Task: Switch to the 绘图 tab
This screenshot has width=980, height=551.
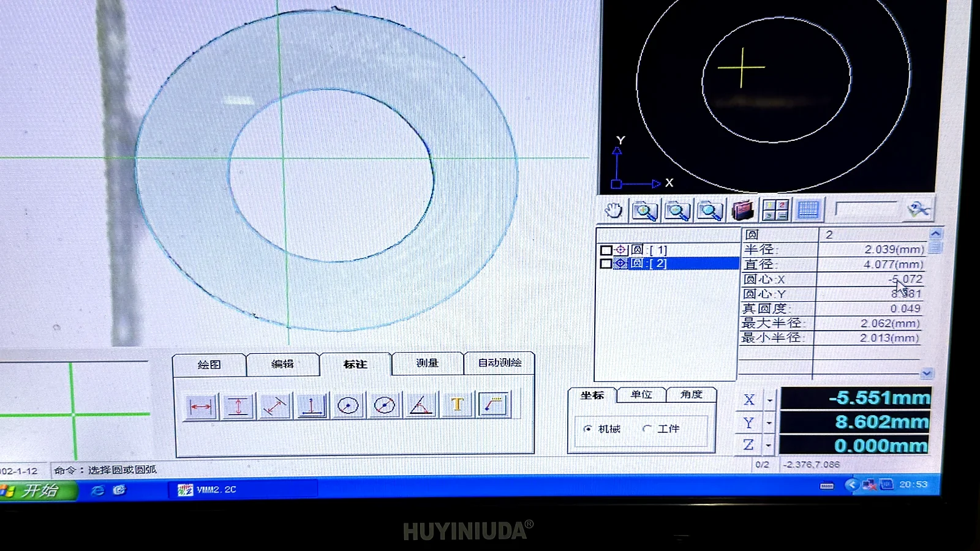Action: point(209,364)
